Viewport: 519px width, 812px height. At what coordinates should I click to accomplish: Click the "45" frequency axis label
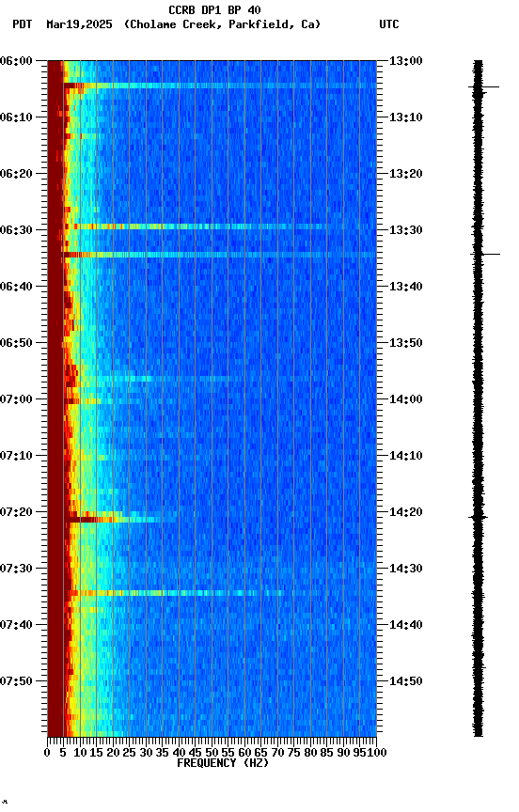[x=195, y=753]
